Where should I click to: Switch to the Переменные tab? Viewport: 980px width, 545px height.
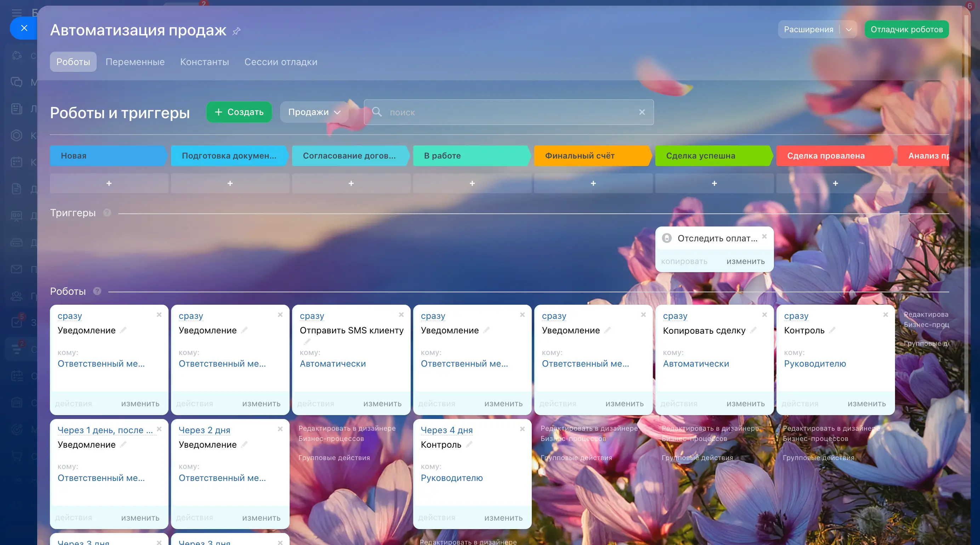[x=135, y=62]
